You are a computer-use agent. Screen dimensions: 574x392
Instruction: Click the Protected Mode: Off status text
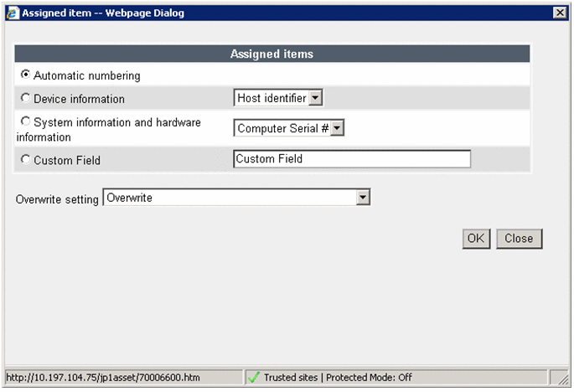(x=369, y=378)
